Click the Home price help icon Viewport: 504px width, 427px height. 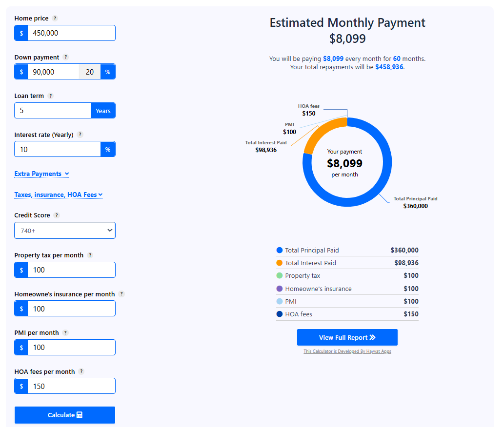[x=55, y=18]
